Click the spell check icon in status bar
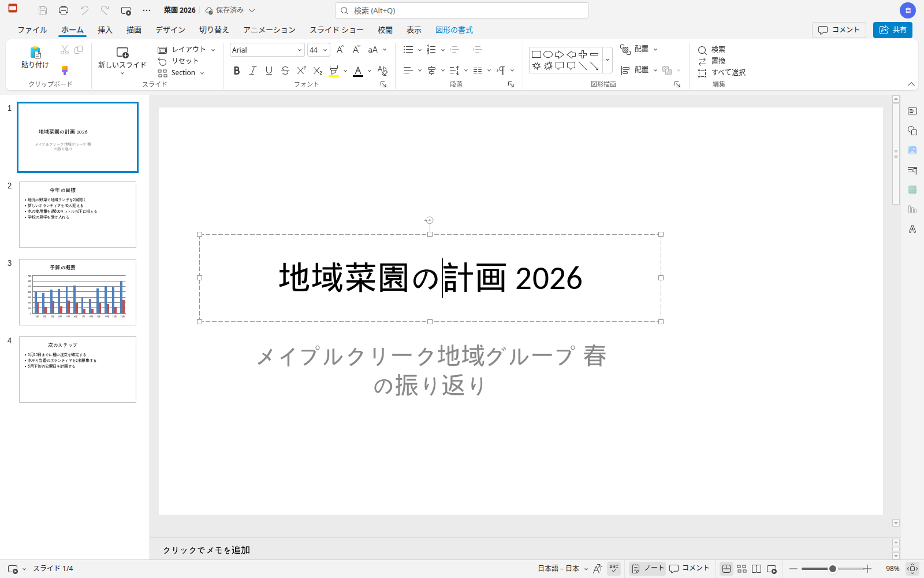This screenshot has width=924, height=578. pyautogui.click(x=614, y=569)
